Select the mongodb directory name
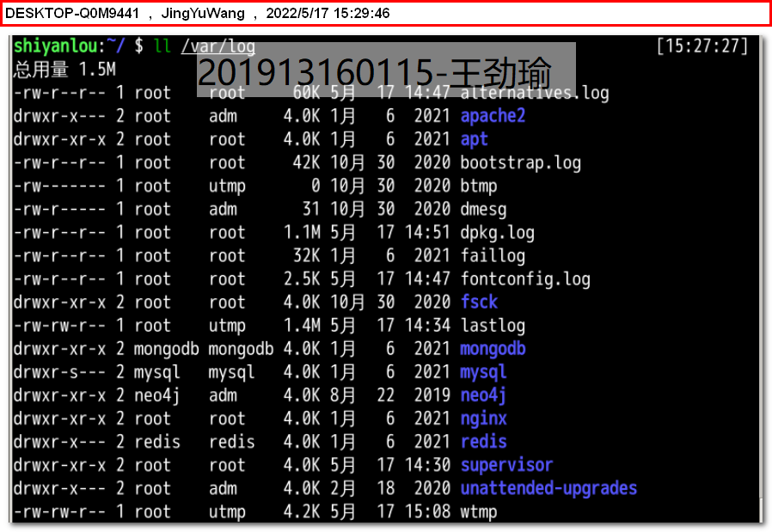The height and width of the screenshot is (532, 772). (x=492, y=349)
